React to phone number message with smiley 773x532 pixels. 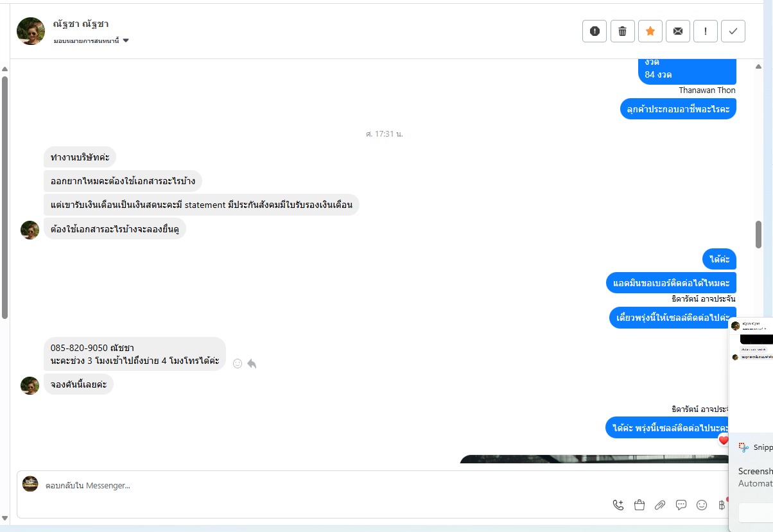(x=238, y=363)
